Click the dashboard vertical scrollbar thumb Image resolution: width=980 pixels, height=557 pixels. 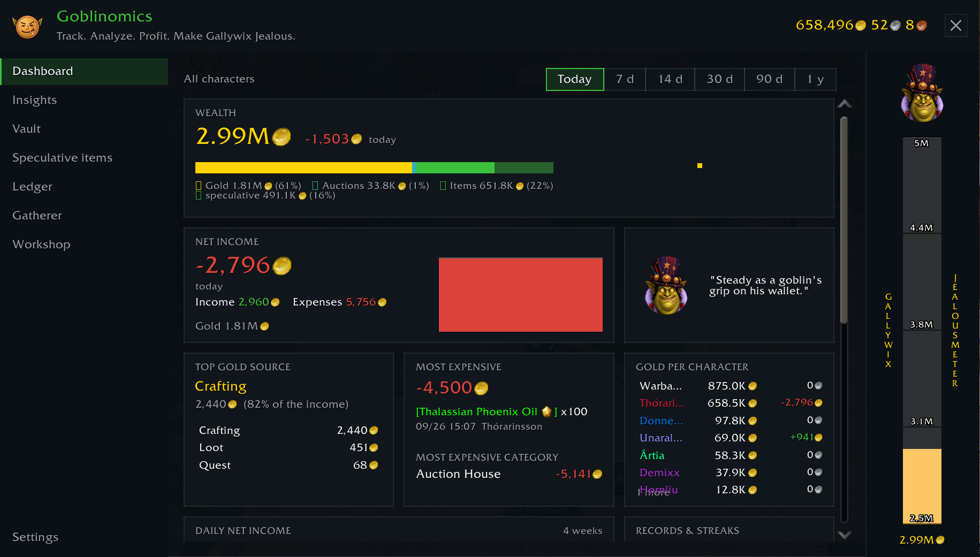[844, 220]
